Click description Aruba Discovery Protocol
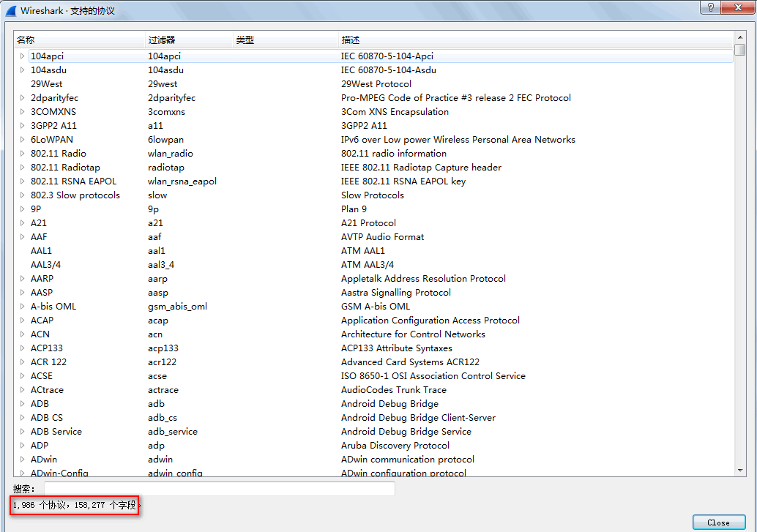 395,446
